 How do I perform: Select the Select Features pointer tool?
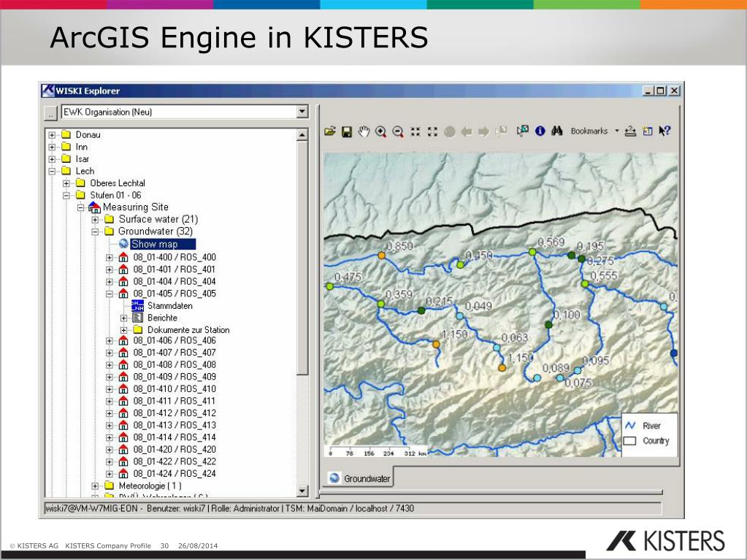coord(523,130)
